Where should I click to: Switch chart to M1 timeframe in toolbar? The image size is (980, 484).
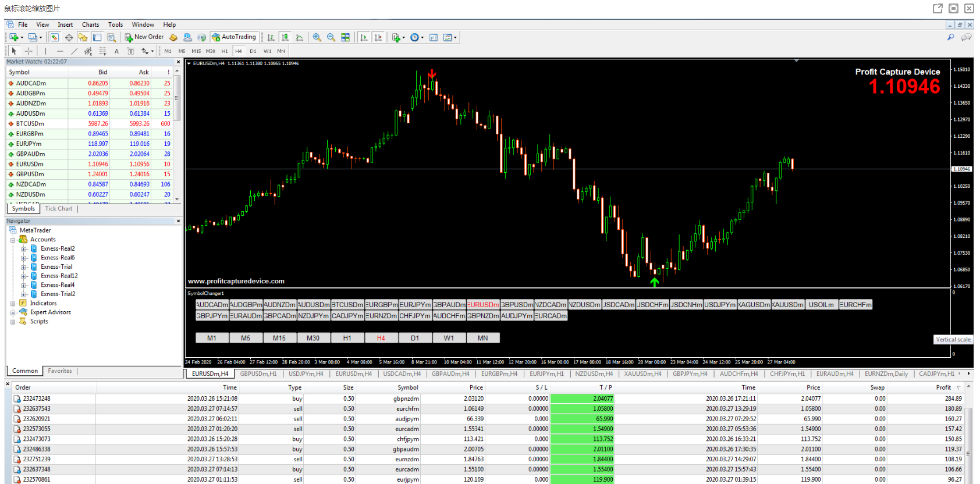(168, 51)
